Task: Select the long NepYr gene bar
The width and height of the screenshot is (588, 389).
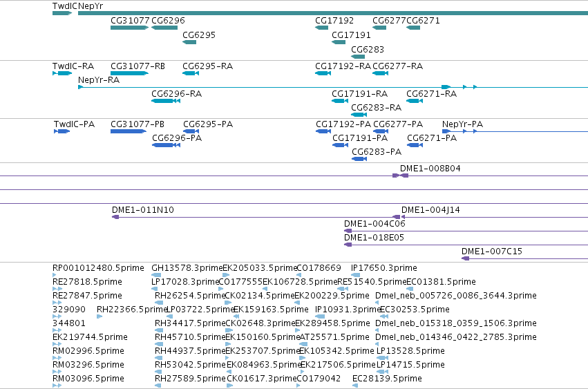Action: tap(333, 13)
